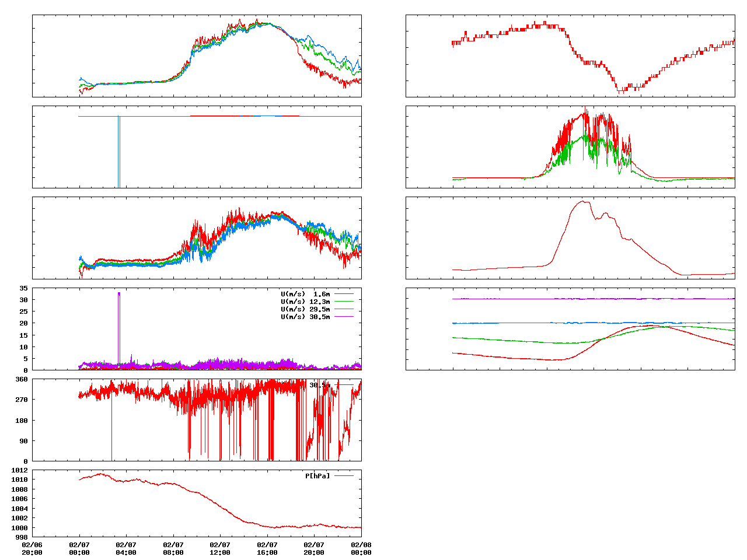Click the 998 tick label on pressure axis
This screenshot has width=747, height=560.
point(21,537)
